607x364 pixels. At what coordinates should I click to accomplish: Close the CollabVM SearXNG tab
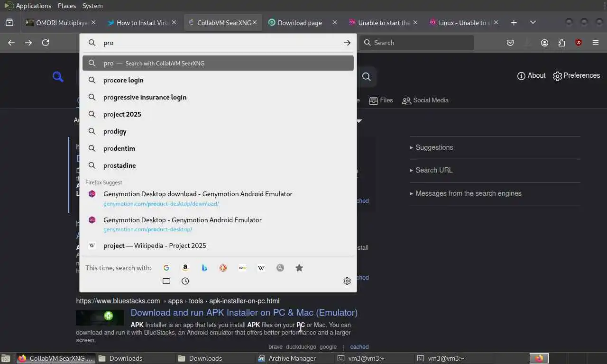(255, 22)
